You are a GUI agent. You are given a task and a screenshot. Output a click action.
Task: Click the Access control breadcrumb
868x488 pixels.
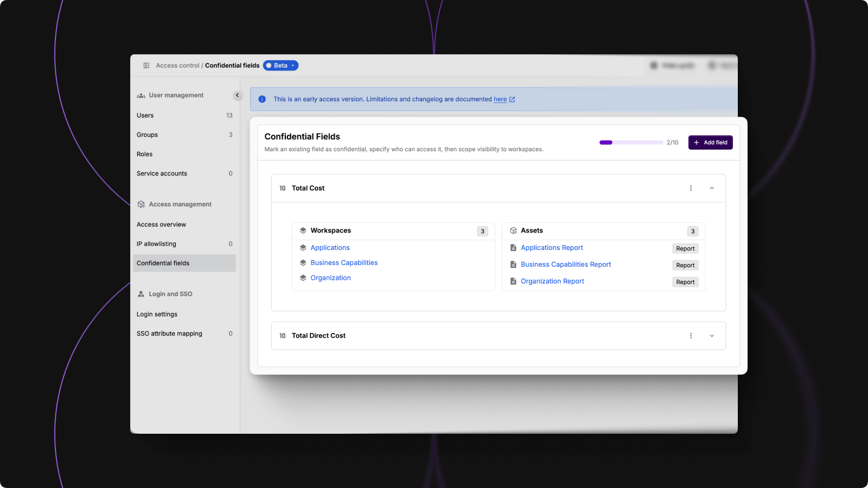(x=177, y=66)
